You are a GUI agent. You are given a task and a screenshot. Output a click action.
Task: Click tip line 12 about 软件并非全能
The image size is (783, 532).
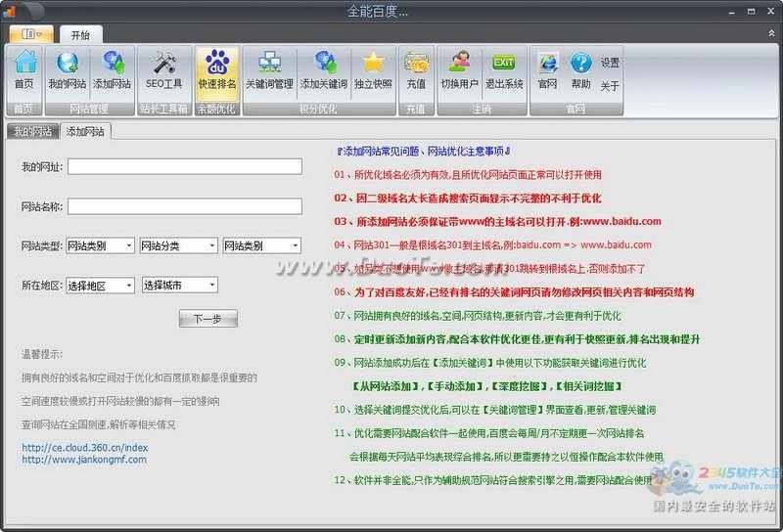pos(493,480)
